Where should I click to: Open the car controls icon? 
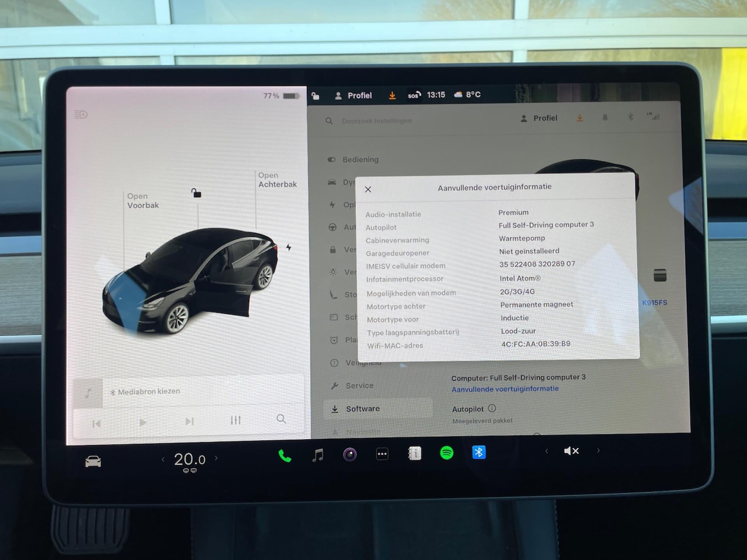tap(93, 462)
